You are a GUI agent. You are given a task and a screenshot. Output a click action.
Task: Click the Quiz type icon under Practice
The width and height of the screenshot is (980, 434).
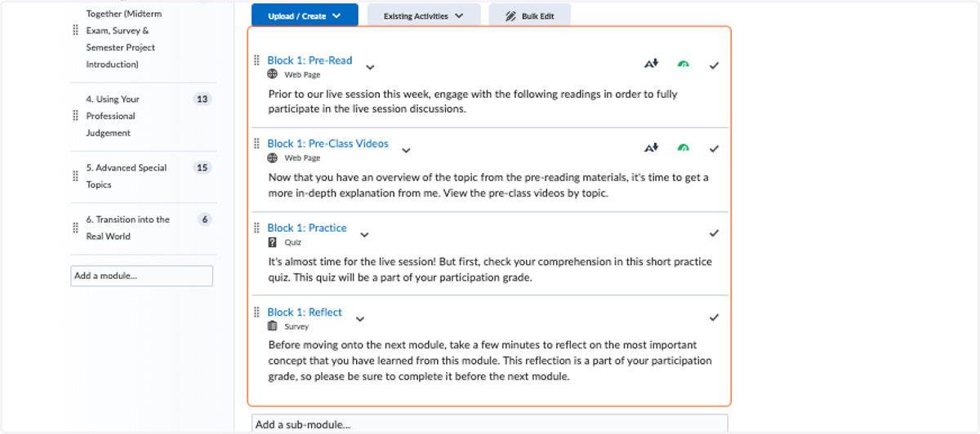[273, 242]
